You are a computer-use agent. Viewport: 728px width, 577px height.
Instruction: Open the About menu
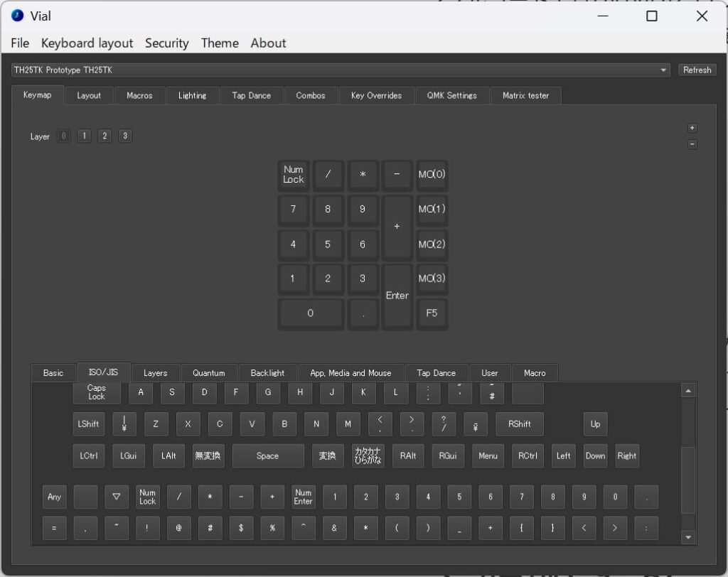tap(268, 43)
